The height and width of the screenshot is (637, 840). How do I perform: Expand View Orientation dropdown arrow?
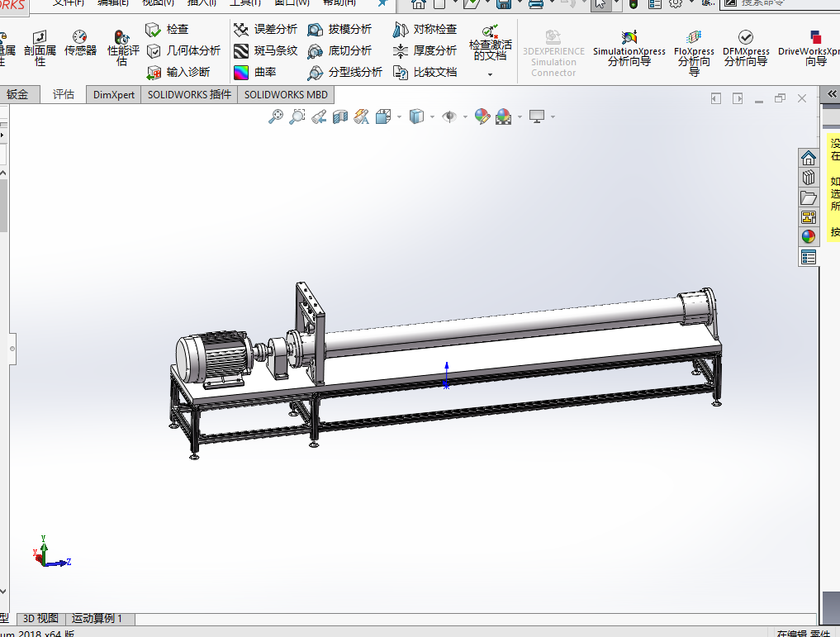click(399, 116)
